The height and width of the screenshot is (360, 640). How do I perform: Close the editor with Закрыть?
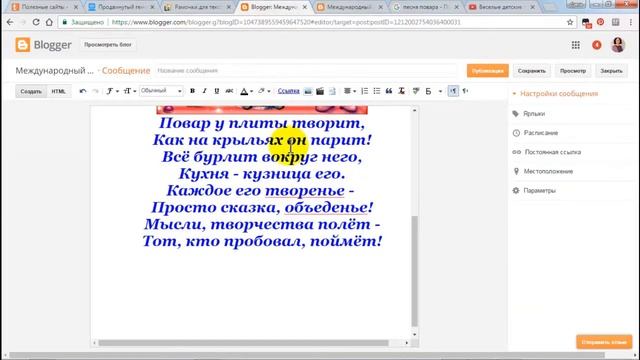(611, 71)
